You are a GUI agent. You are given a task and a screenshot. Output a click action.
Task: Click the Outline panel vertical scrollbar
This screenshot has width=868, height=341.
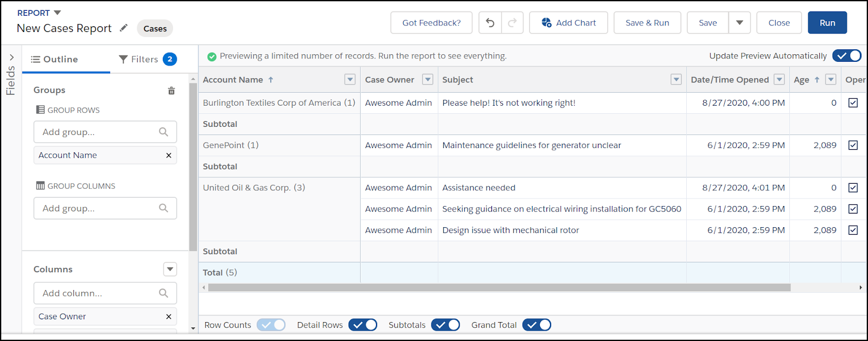[x=193, y=167]
